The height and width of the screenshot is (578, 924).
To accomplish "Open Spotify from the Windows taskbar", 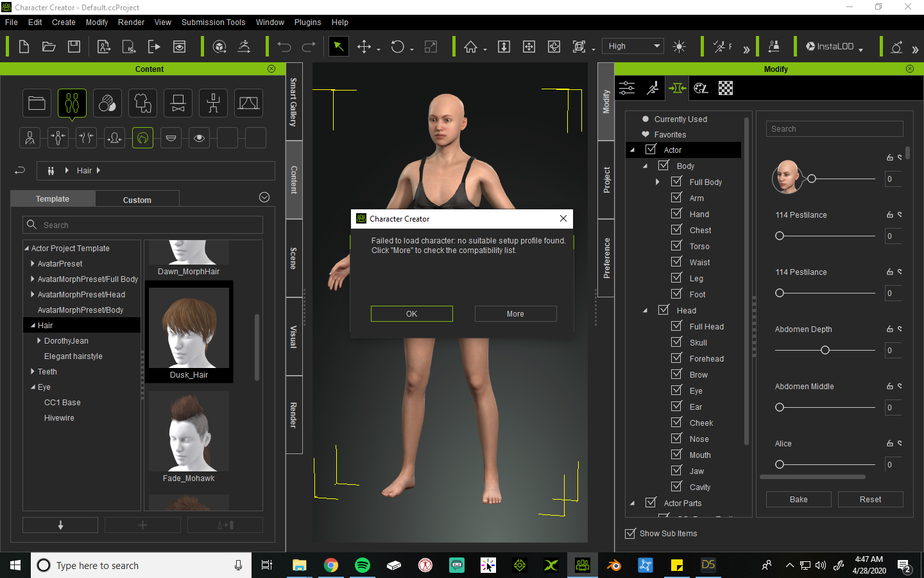I will click(x=363, y=565).
